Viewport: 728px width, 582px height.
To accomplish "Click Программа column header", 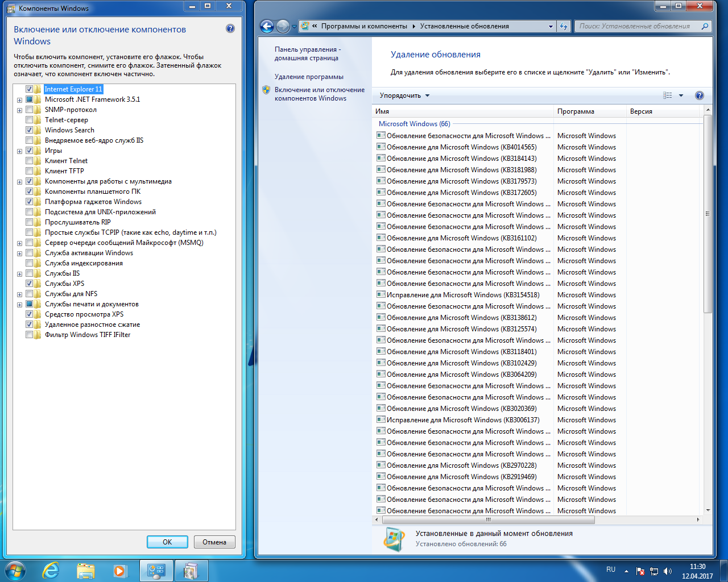I will 589,111.
